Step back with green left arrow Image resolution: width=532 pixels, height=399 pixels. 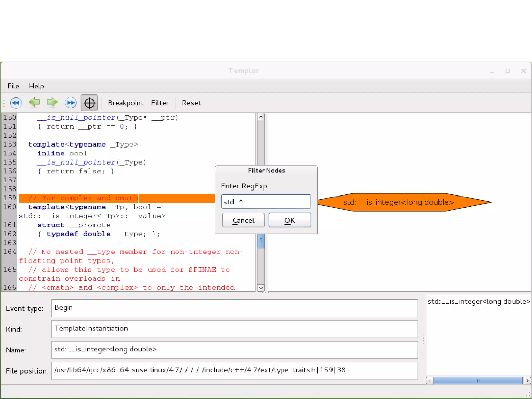coord(34,102)
